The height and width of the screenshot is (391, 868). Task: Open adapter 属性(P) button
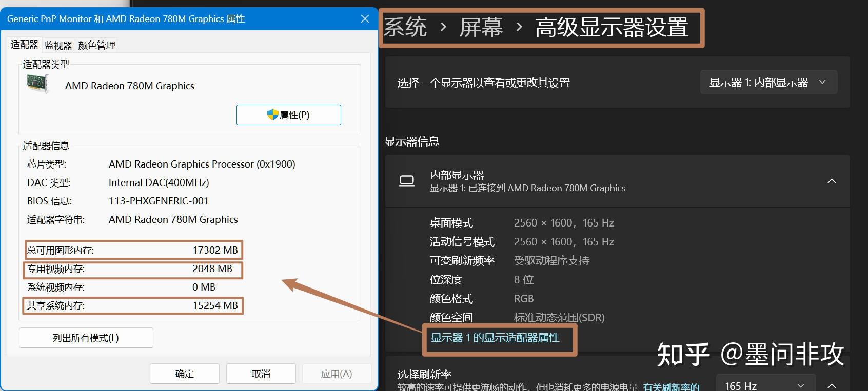pyautogui.click(x=289, y=115)
